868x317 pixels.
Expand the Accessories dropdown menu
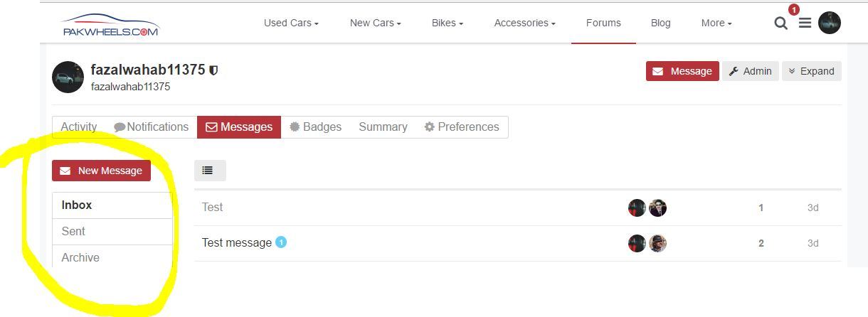point(525,23)
